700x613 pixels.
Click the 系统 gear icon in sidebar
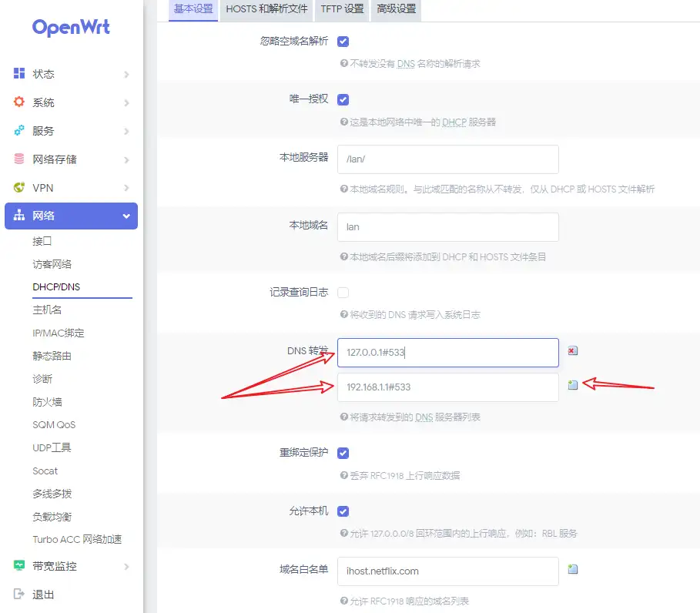[x=19, y=102]
